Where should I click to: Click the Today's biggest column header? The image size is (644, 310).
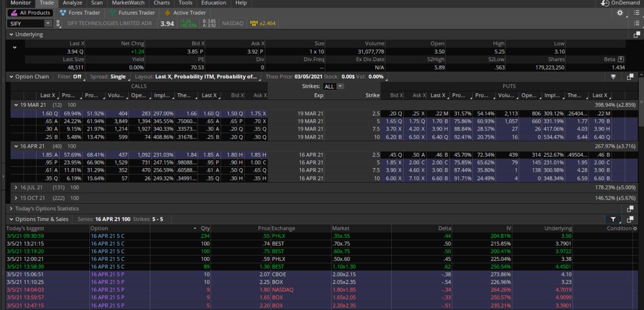24,228
